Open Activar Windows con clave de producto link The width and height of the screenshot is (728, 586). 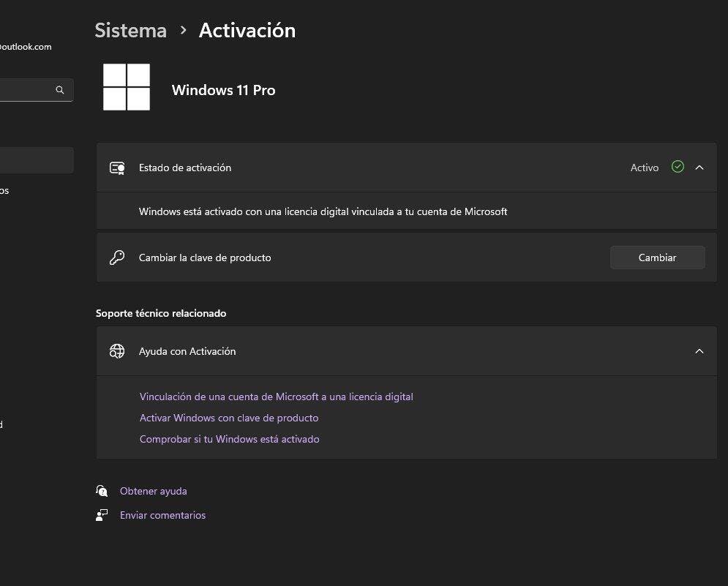(x=228, y=418)
